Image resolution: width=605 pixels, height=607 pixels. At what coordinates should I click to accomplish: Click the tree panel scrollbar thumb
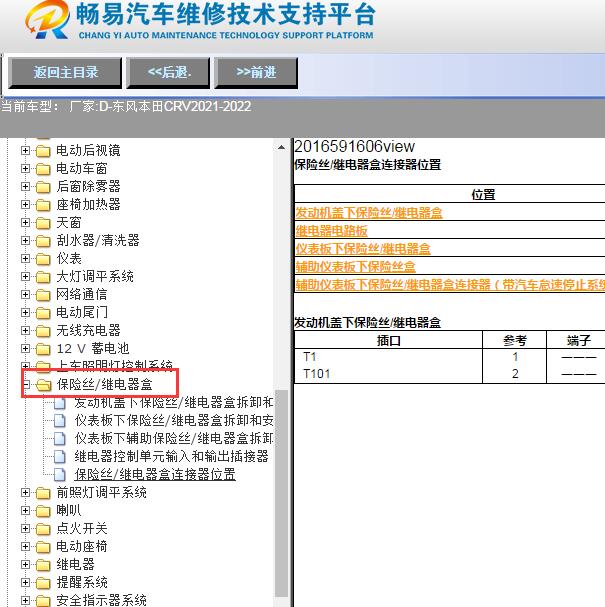[281, 493]
